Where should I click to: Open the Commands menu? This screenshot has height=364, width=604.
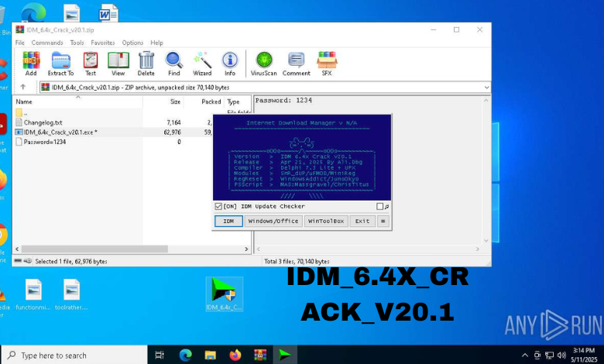pyautogui.click(x=47, y=43)
